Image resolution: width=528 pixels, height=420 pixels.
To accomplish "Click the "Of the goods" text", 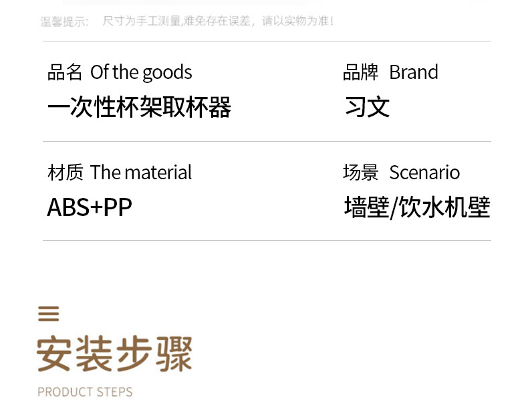I will coord(141,72).
